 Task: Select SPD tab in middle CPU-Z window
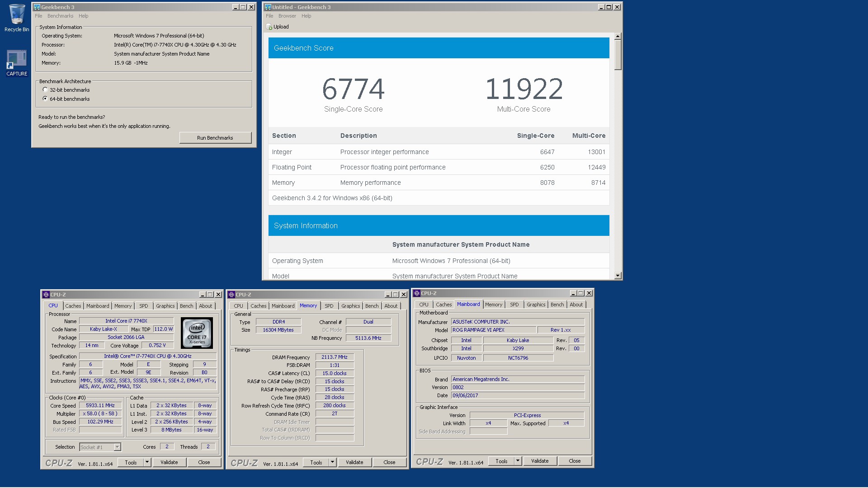[329, 306]
